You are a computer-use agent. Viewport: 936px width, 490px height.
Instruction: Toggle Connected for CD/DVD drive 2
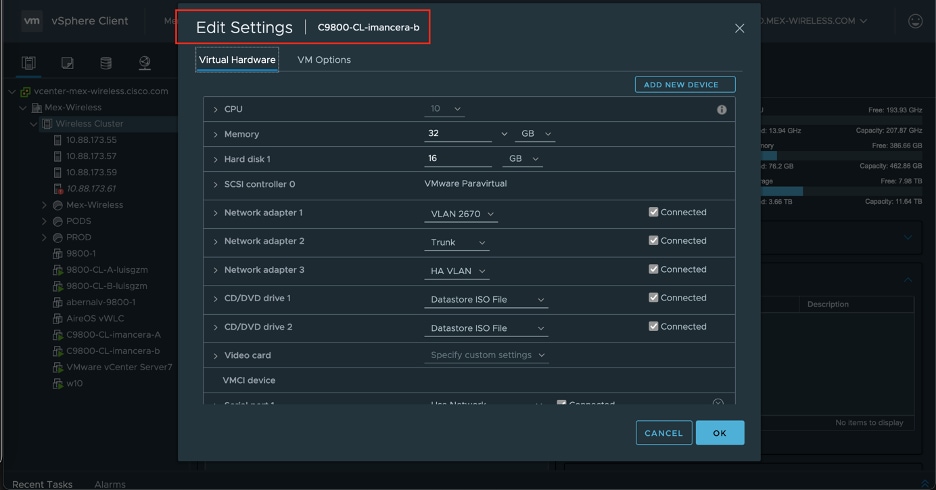tap(653, 326)
